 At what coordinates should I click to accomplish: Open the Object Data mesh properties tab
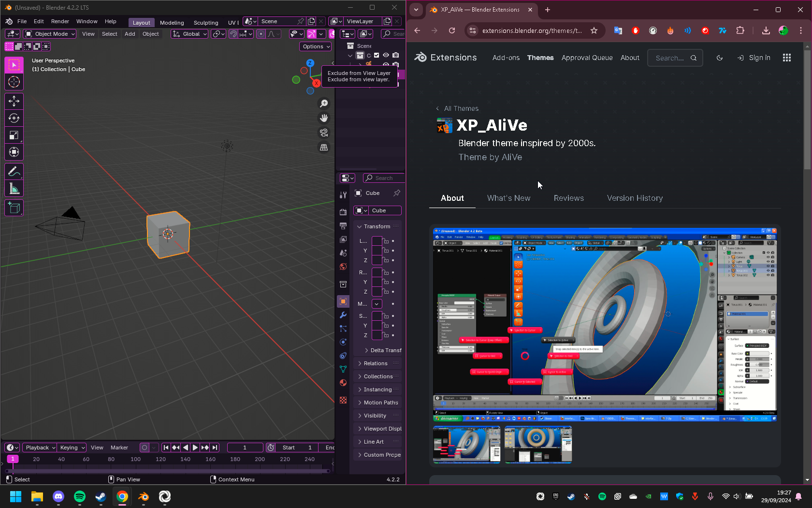point(343,369)
